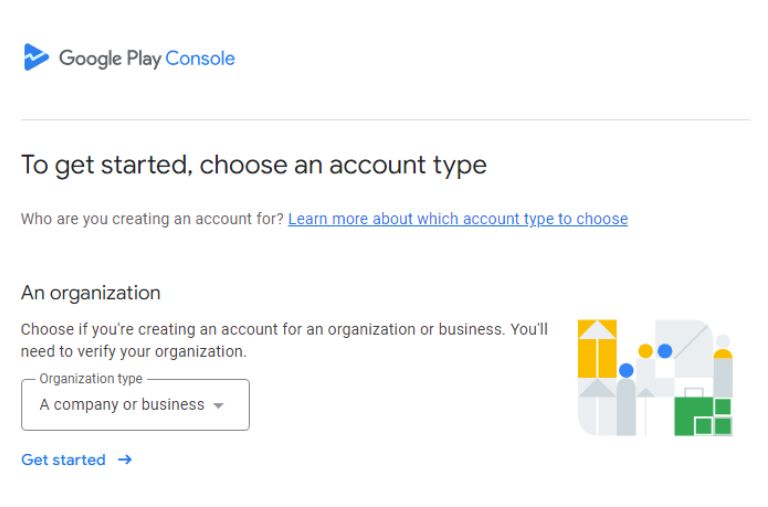Click the blue "Console" word in header
The image size is (768, 507).
coord(200,58)
